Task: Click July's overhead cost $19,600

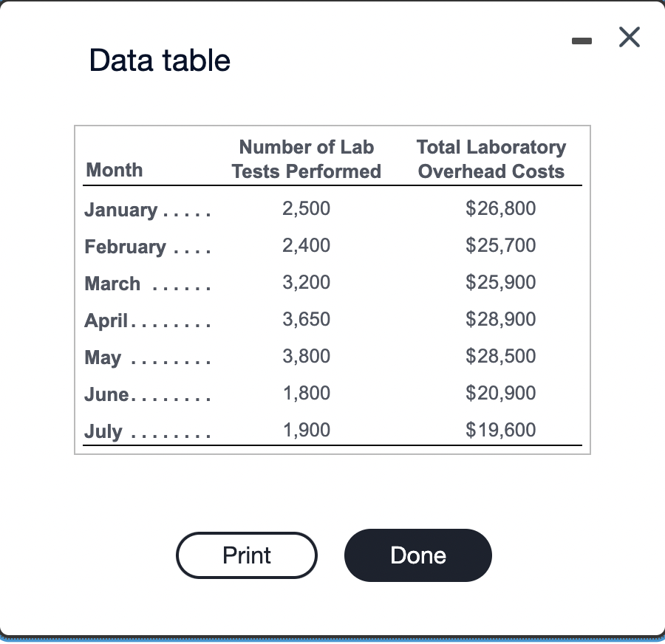Action: 500,430
